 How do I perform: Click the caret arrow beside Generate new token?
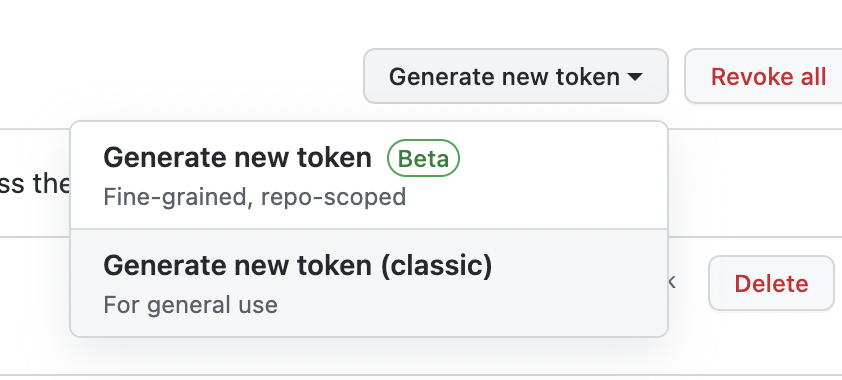pyautogui.click(x=635, y=77)
